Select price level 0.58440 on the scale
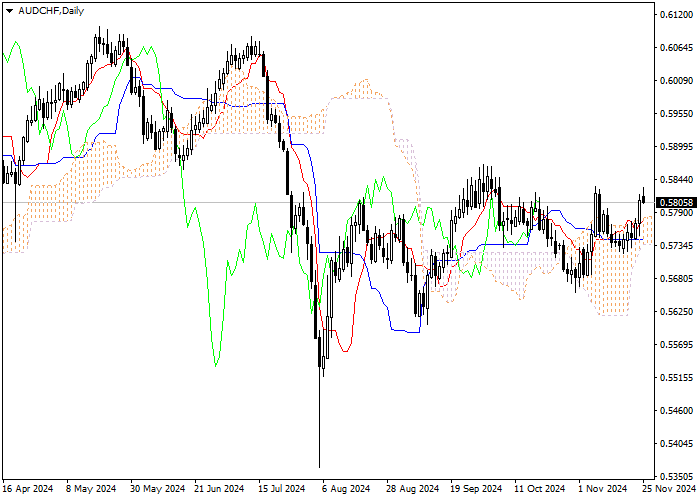The width and height of the screenshot is (700, 500). [x=677, y=180]
